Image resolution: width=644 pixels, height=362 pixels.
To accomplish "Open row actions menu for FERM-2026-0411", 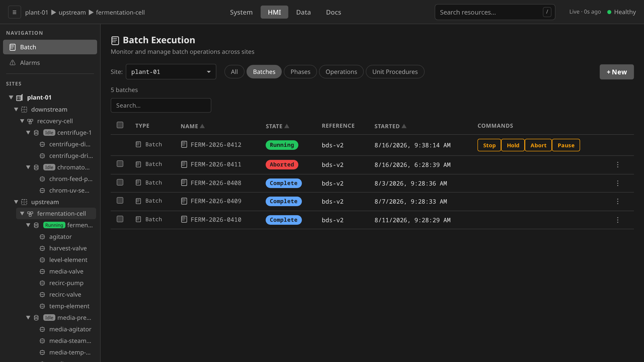I will pos(618,165).
